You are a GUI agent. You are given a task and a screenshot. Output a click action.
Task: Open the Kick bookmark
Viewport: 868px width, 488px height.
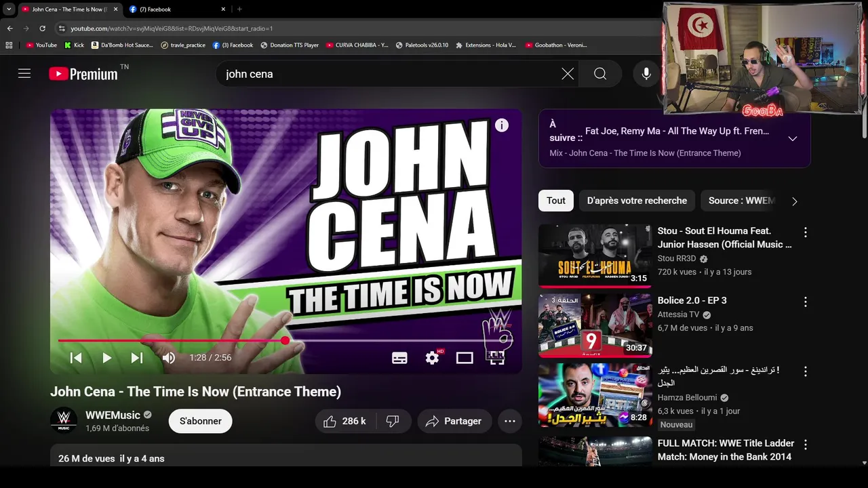74,45
